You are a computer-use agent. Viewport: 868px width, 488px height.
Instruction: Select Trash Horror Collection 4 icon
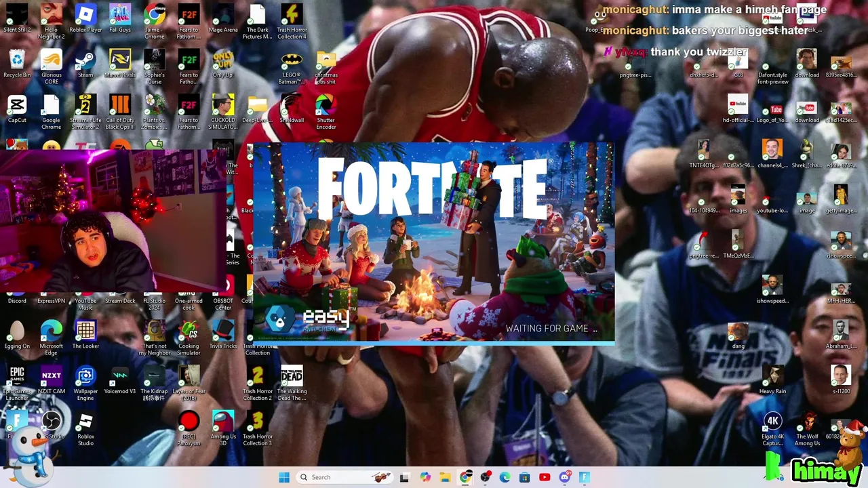click(292, 20)
